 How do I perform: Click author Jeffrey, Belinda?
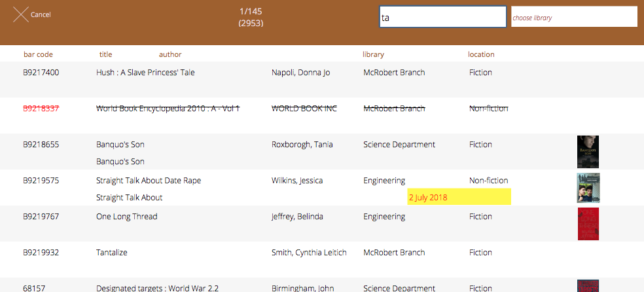click(297, 217)
